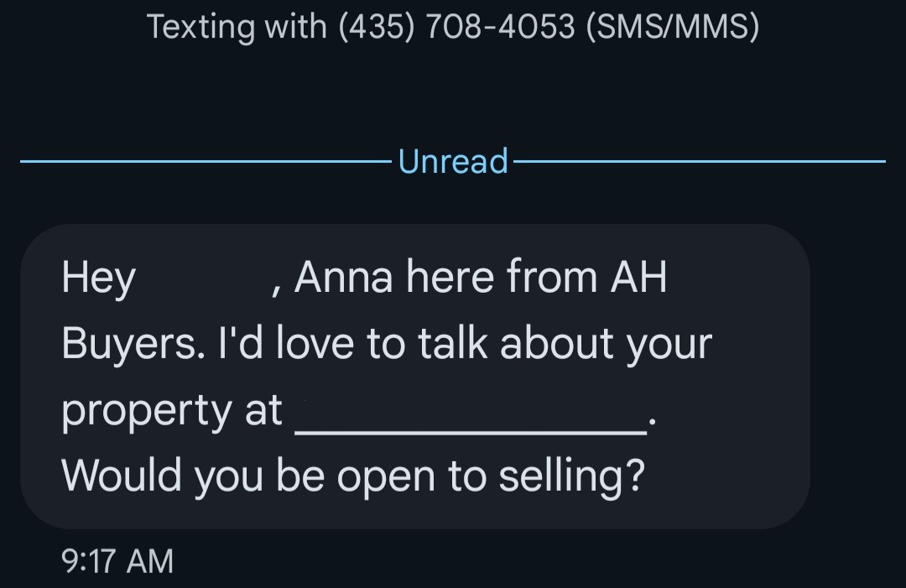Click the word "Hey" in the message
The width and height of the screenshot is (906, 588).
tap(98, 278)
